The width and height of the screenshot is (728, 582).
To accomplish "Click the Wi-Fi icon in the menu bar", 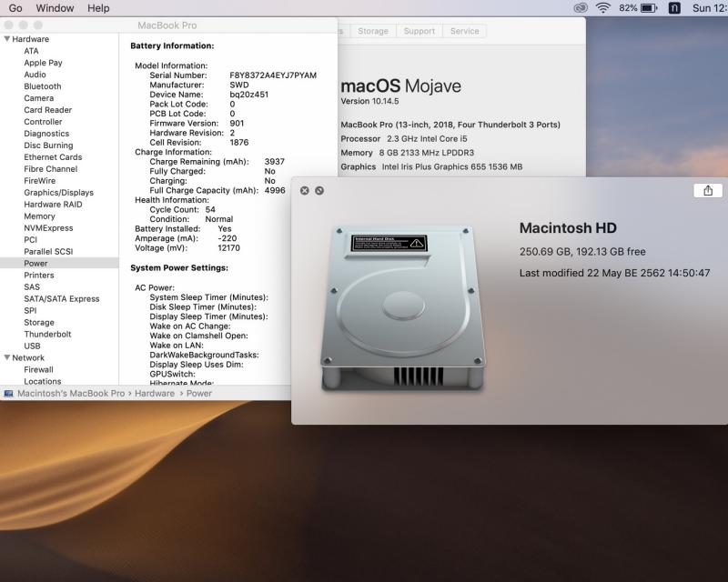I will tap(602, 8).
